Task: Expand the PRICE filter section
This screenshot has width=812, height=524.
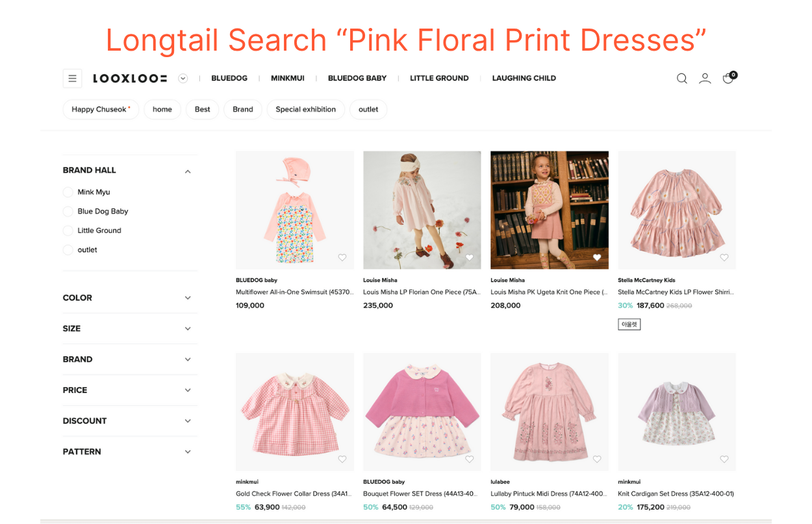Action: pos(130,390)
